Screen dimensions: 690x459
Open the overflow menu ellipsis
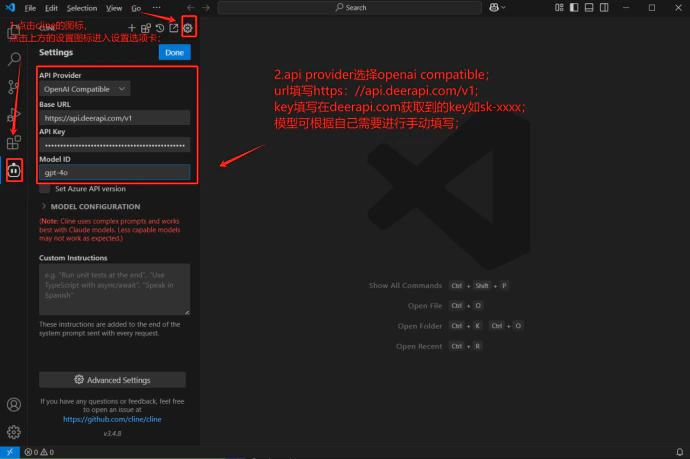click(x=156, y=7)
